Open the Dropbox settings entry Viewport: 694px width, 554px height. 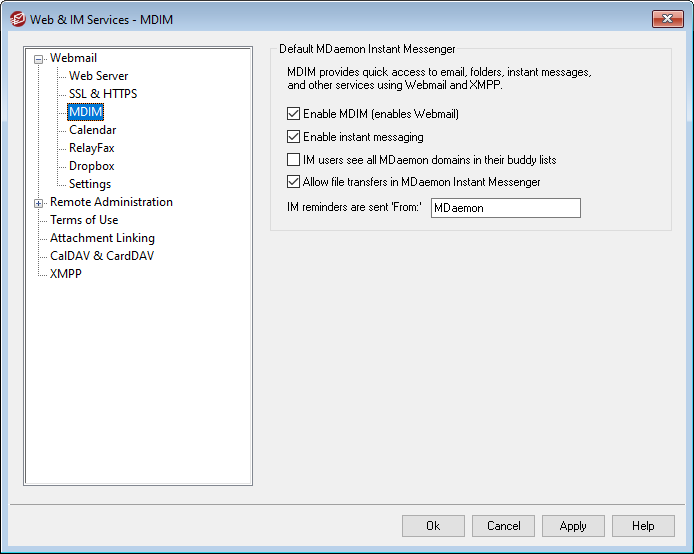coord(91,166)
